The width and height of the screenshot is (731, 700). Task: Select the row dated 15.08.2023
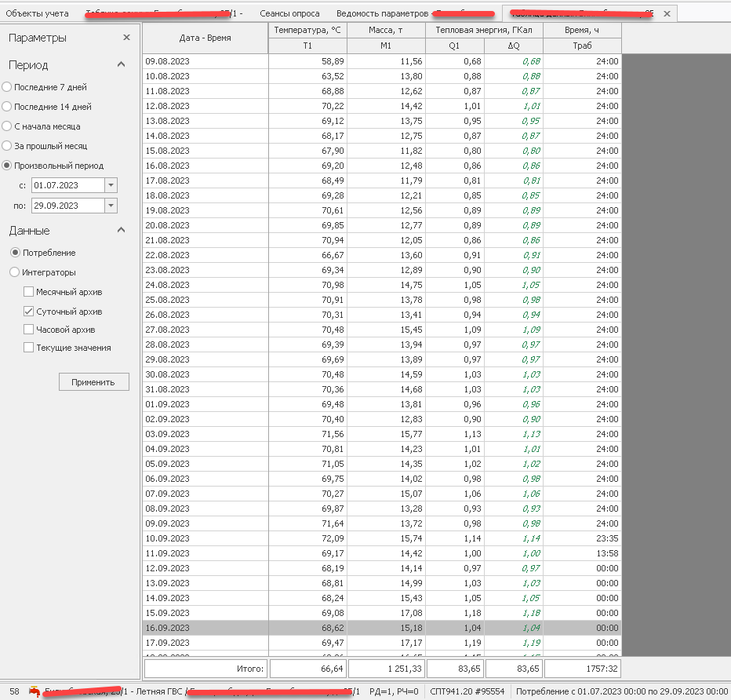pos(382,151)
